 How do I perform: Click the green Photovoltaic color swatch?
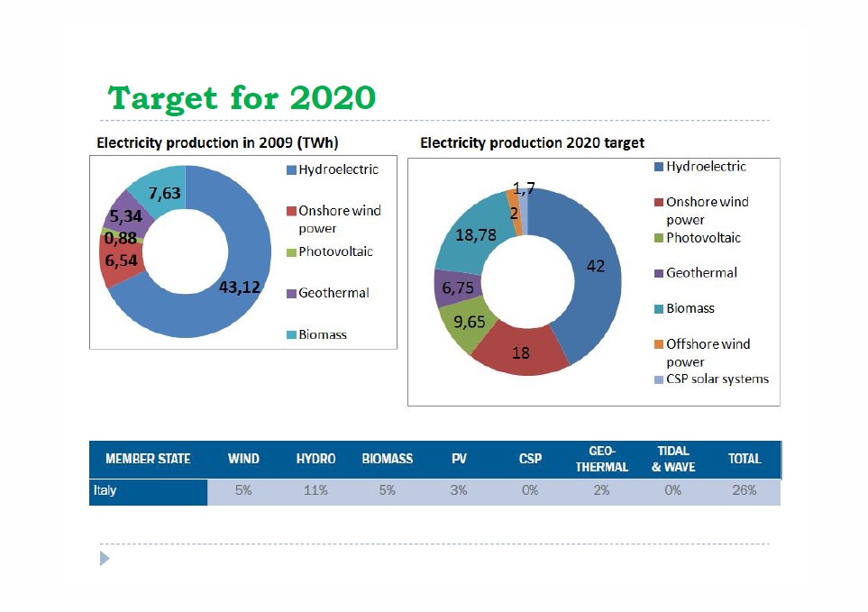point(657,238)
